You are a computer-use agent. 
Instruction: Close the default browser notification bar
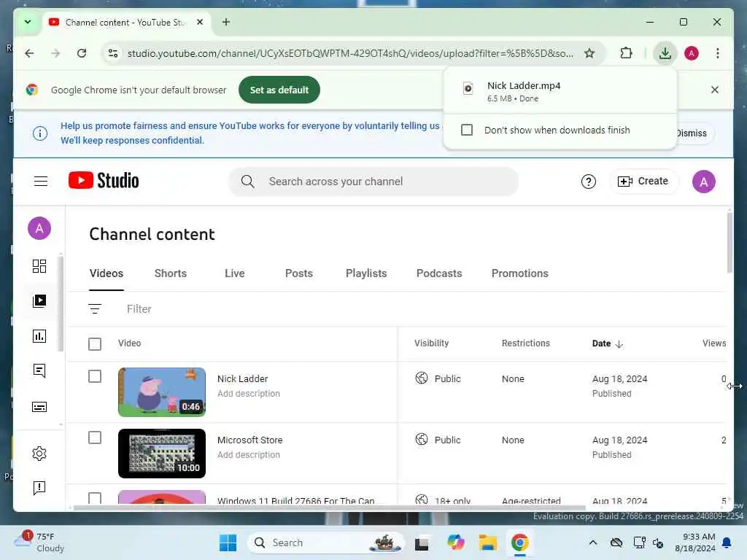coord(715,90)
